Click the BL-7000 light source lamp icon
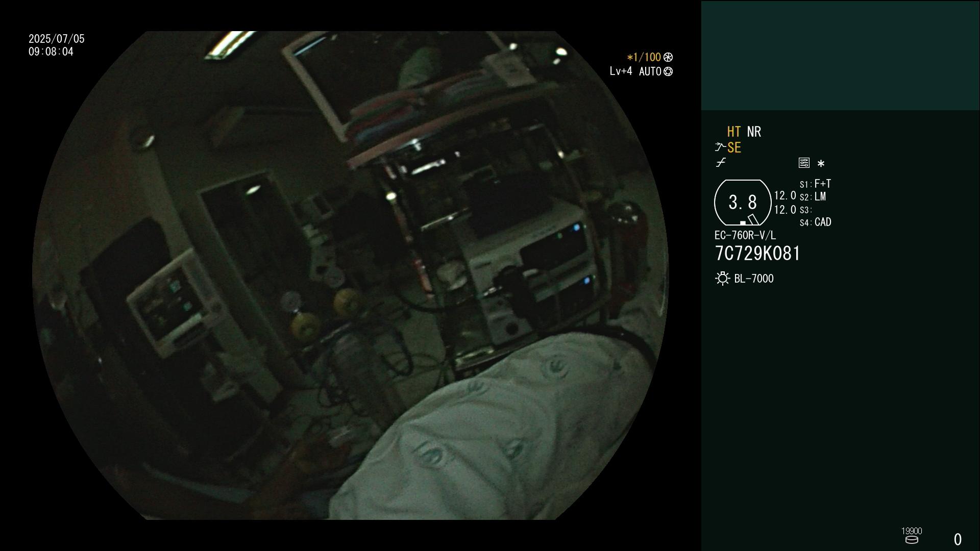 pyautogui.click(x=722, y=279)
